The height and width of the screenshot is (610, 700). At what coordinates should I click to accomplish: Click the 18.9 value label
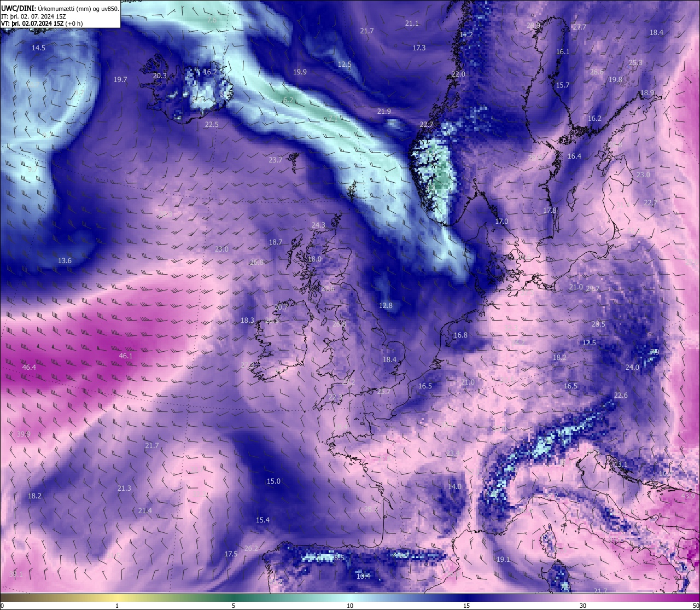click(647, 92)
